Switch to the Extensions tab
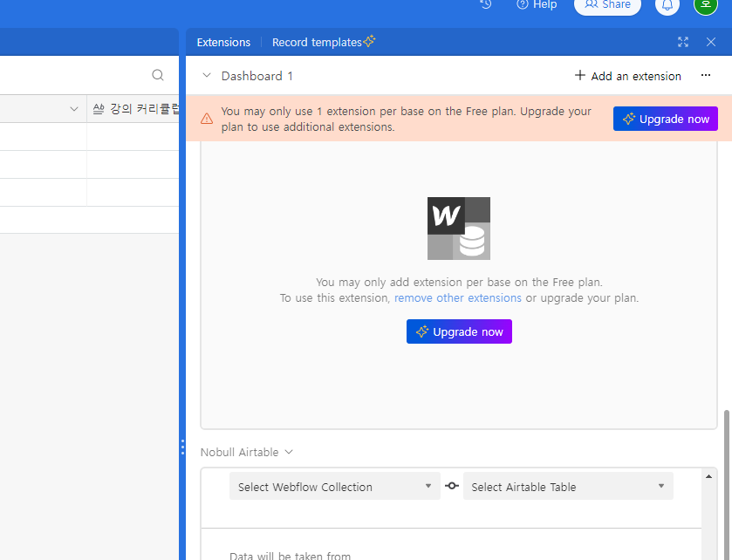 click(223, 43)
